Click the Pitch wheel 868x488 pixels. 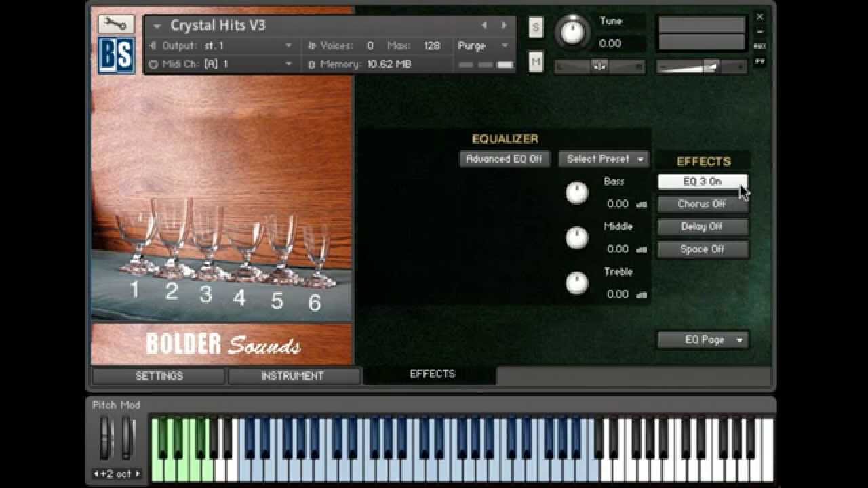pyautogui.click(x=106, y=438)
